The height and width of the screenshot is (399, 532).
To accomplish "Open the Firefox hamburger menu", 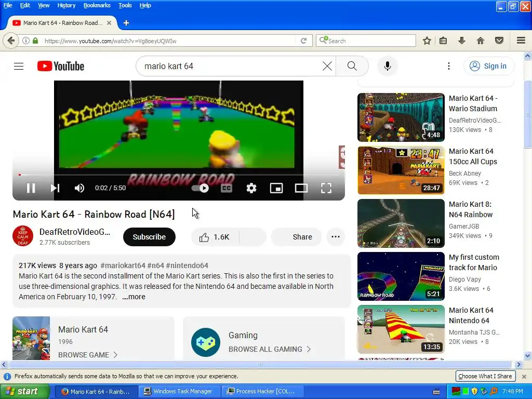I will tap(521, 41).
